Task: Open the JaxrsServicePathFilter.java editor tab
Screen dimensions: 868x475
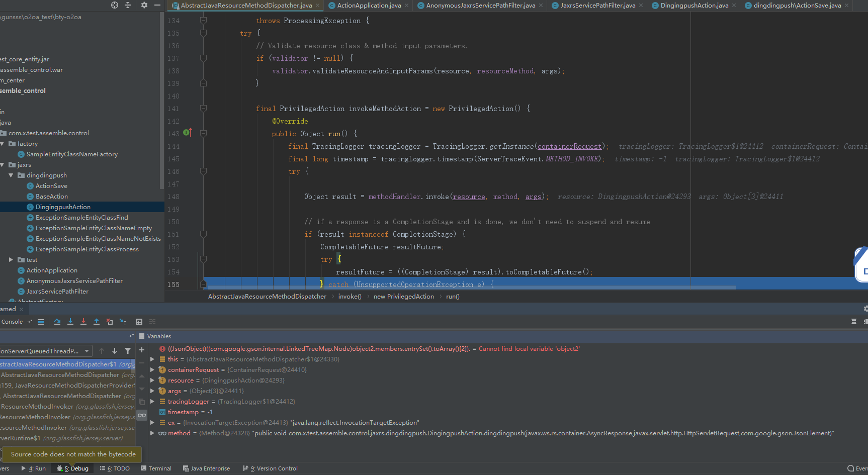Action: point(597,6)
